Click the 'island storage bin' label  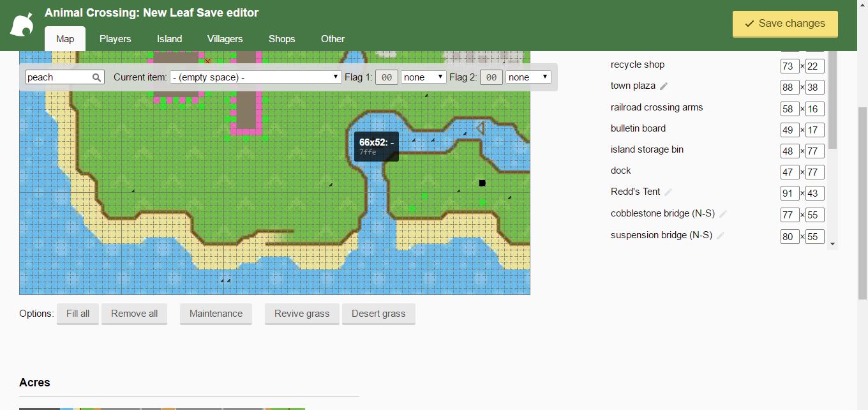[647, 149]
